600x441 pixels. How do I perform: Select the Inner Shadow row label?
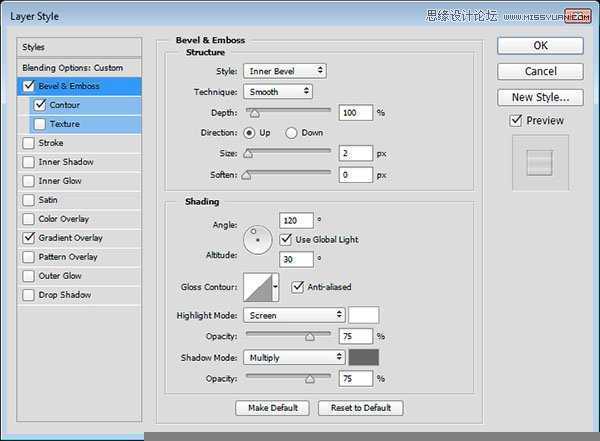pyautogui.click(x=66, y=162)
